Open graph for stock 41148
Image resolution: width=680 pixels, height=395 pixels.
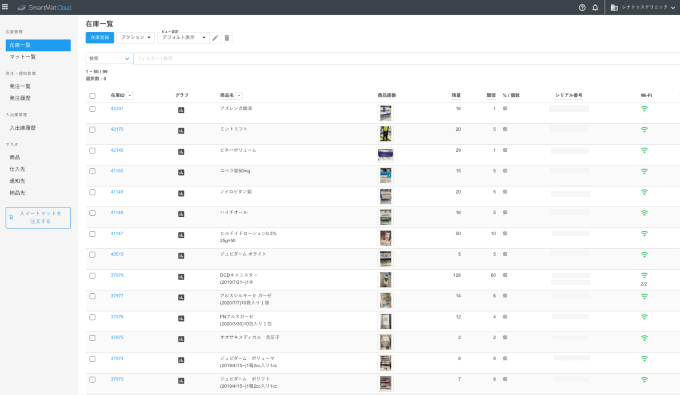tap(181, 214)
